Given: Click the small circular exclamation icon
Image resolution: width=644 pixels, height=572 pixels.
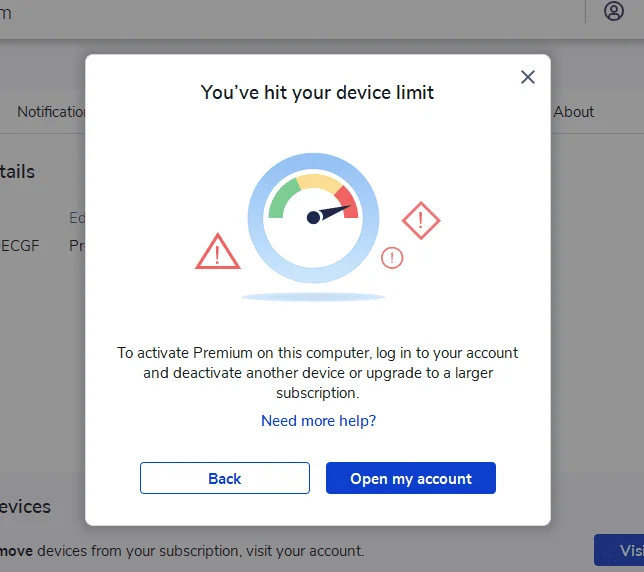Looking at the screenshot, I should (392, 258).
